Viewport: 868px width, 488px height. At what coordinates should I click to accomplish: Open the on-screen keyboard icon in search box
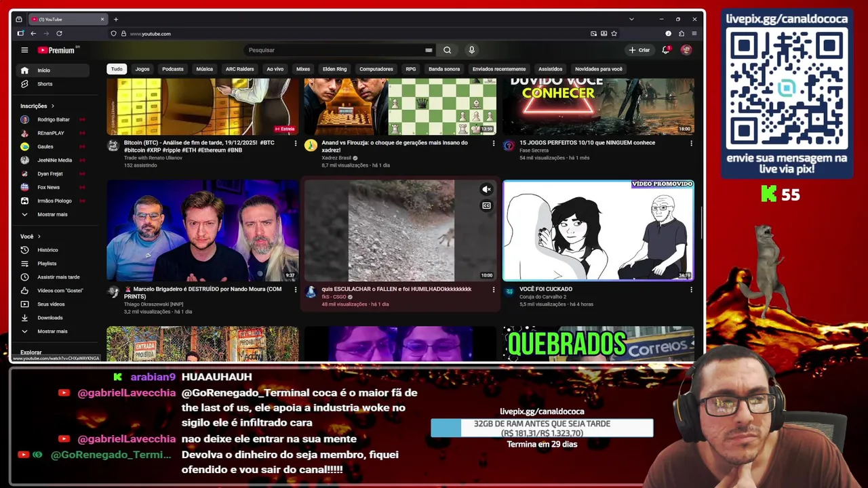pos(429,50)
